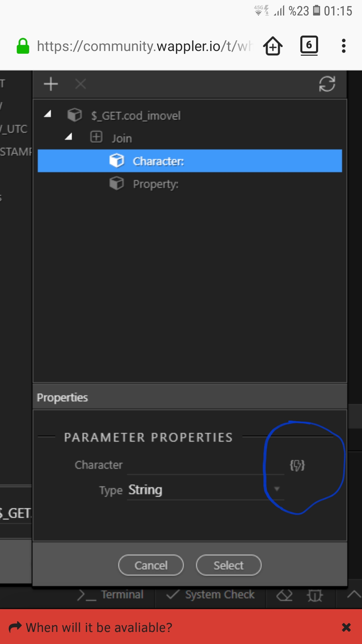Click the debug chip icon in bottom bar
The image size is (362, 644).
[x=315, y=595]
